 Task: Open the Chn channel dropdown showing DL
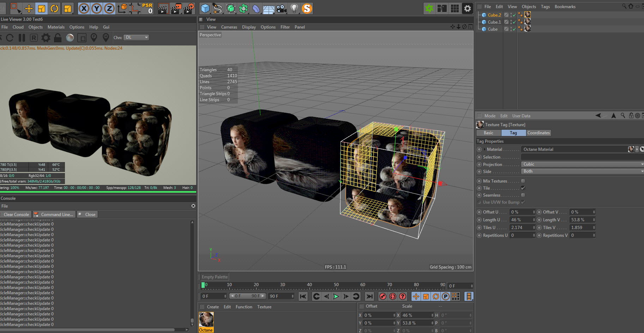click(x=136, y=37)
